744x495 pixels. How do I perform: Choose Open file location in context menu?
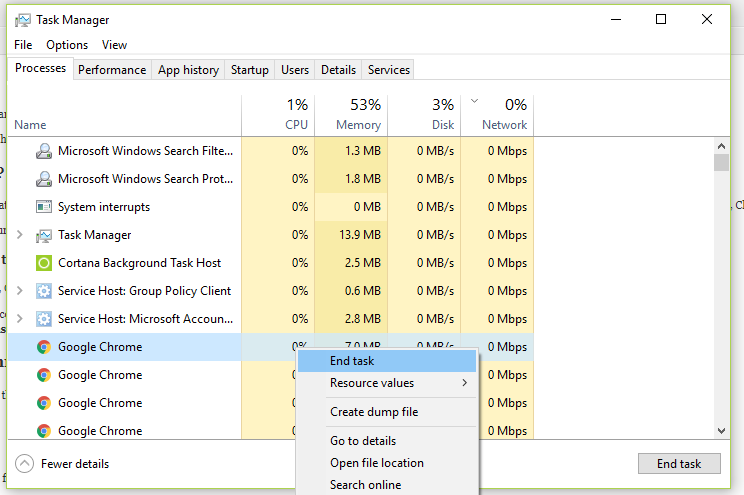(387, 463)
